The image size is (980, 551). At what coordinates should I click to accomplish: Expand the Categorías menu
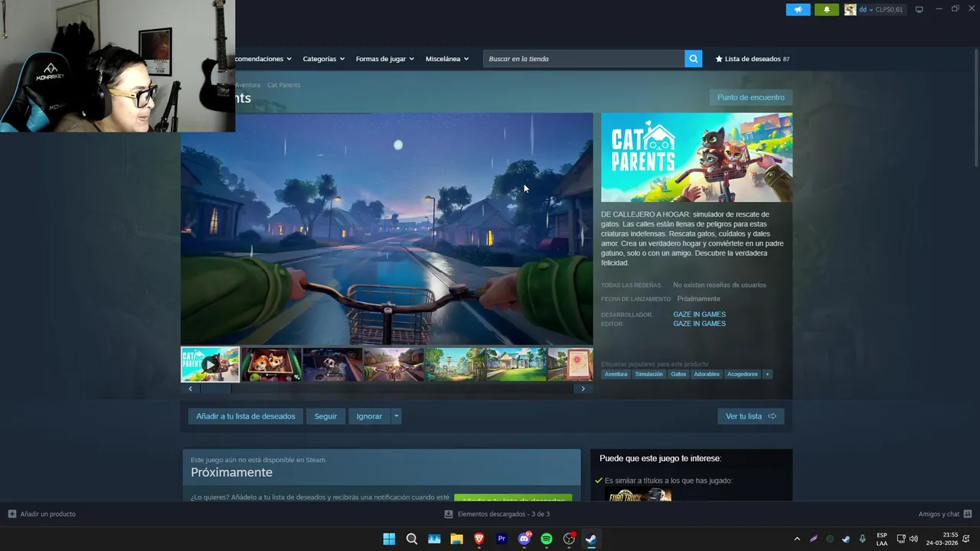pos(323,59)
